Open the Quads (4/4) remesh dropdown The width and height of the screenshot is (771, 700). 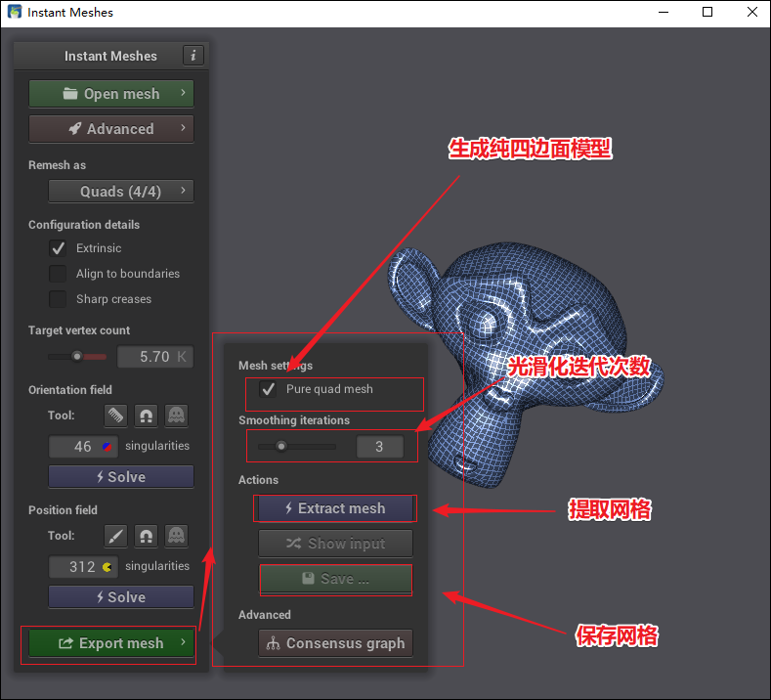click(121, 192)
